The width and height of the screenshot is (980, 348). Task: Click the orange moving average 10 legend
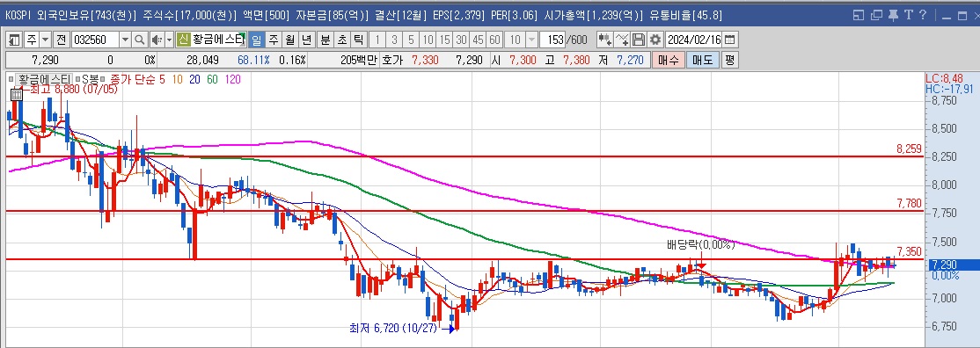coord(178,79)
